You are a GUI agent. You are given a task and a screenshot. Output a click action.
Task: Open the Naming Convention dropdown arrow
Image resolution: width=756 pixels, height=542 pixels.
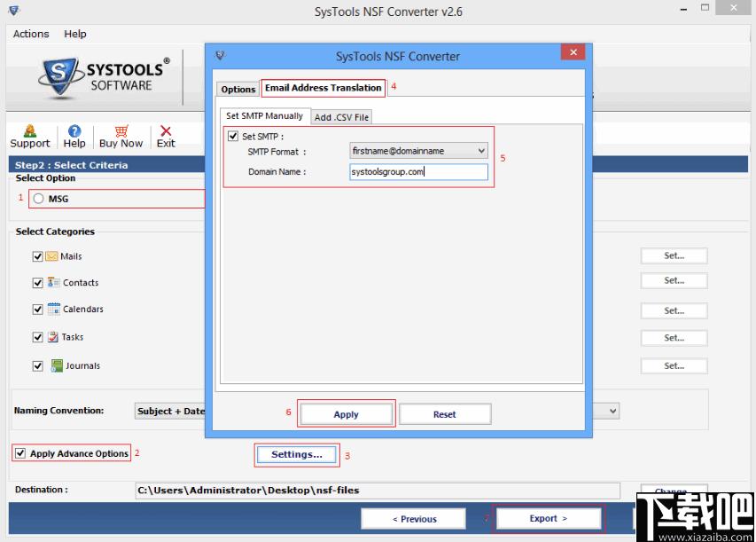click(612, 412)
